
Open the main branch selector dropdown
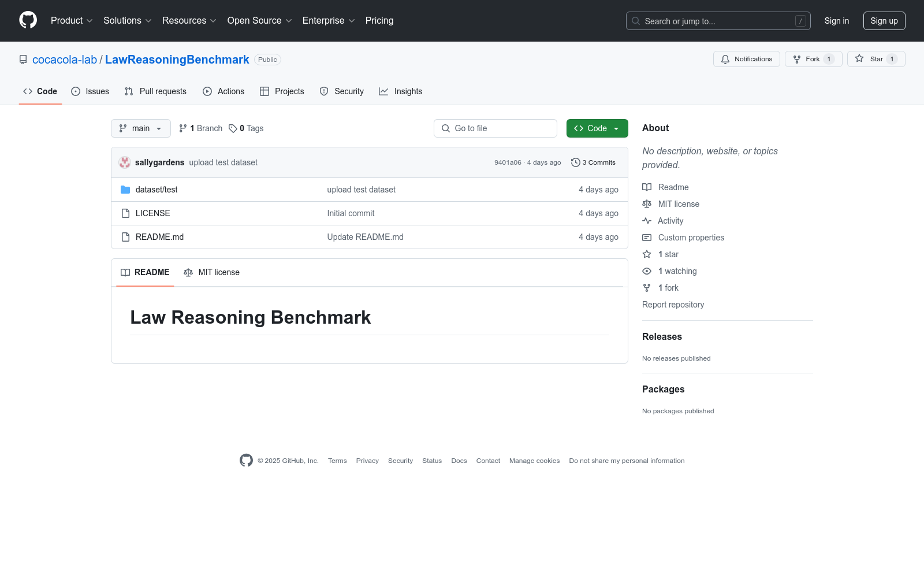[x=141, y=128]
